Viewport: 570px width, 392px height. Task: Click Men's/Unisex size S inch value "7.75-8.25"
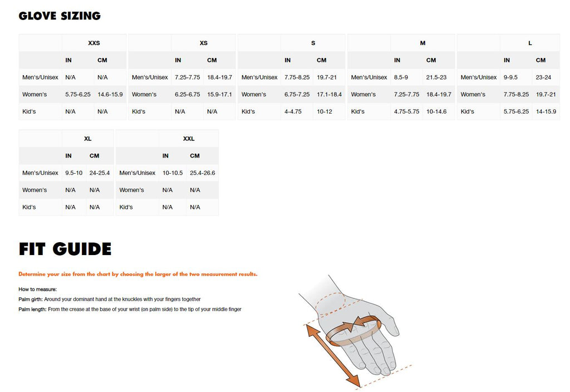tap(297, 77)
